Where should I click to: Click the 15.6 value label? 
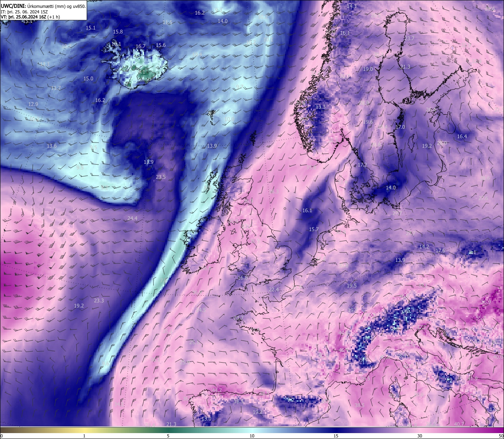pos(161,45)
